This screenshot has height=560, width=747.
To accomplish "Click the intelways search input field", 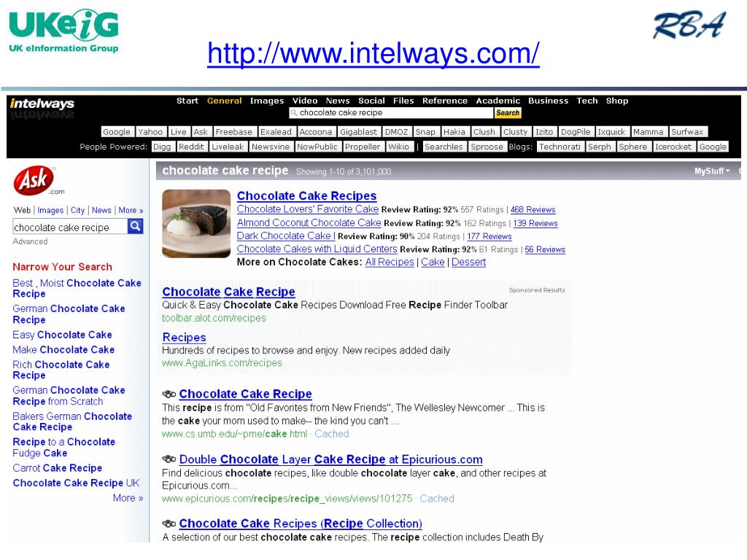I will coord(391,113).
